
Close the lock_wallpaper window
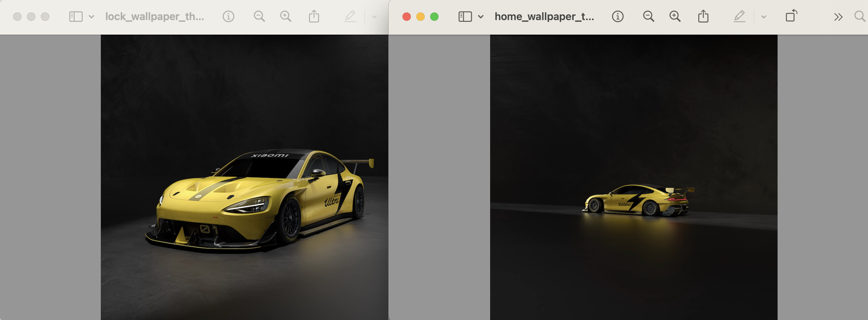click(x=17, y=17)
